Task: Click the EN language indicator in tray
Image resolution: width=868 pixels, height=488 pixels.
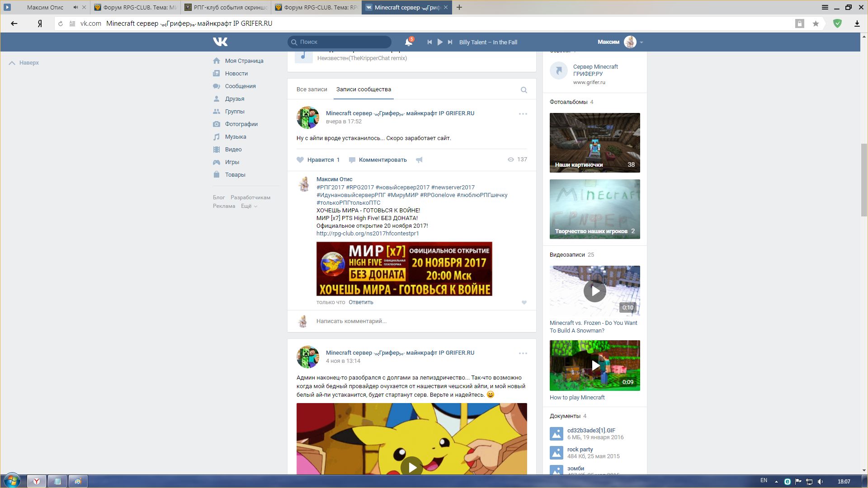Action: 764,480
